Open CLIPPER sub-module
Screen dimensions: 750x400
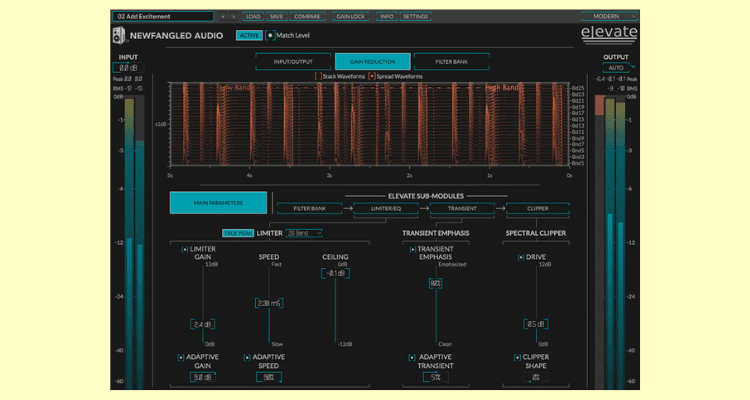538,209
